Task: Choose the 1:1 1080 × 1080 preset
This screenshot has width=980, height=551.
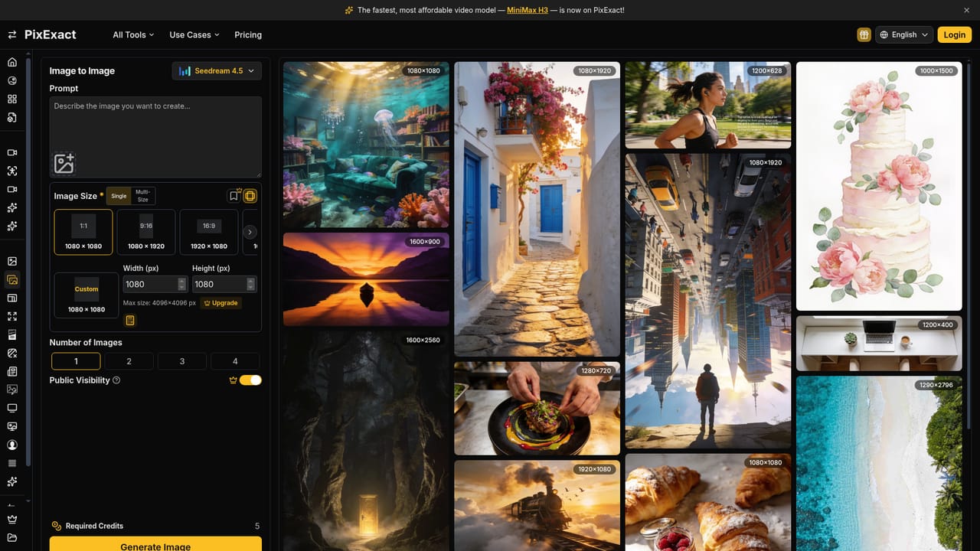Action: point(83,232)
